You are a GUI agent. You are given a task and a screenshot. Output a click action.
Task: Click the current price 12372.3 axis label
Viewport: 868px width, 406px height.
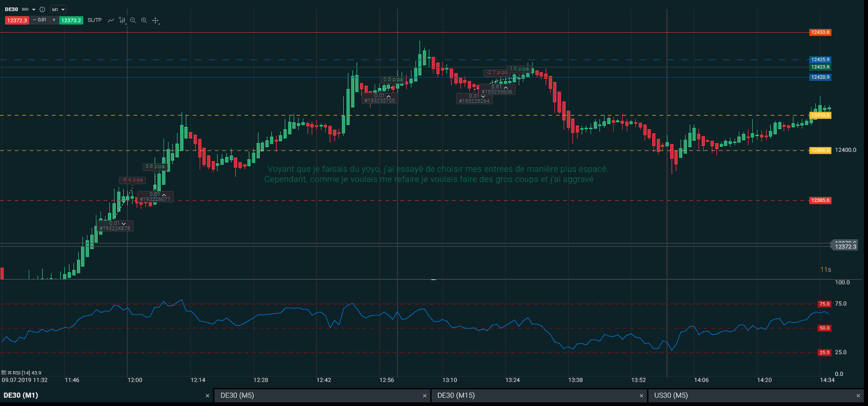click(845, 247)
